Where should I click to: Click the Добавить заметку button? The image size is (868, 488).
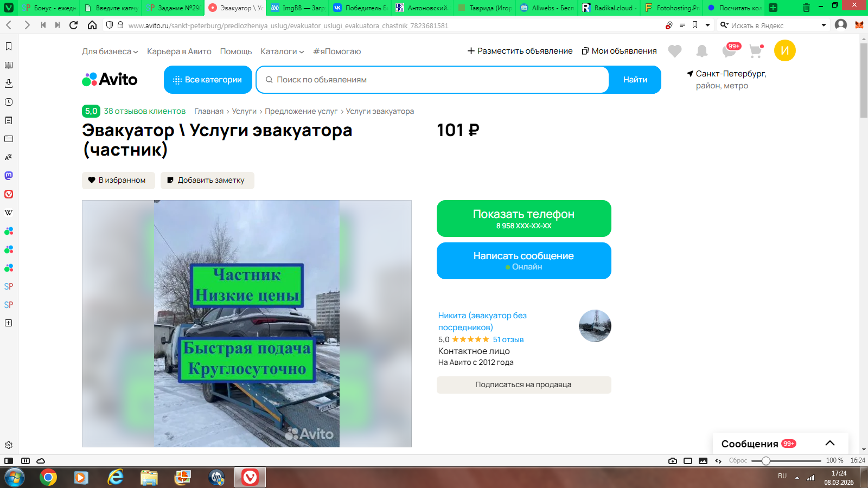(x=207, y=181)
